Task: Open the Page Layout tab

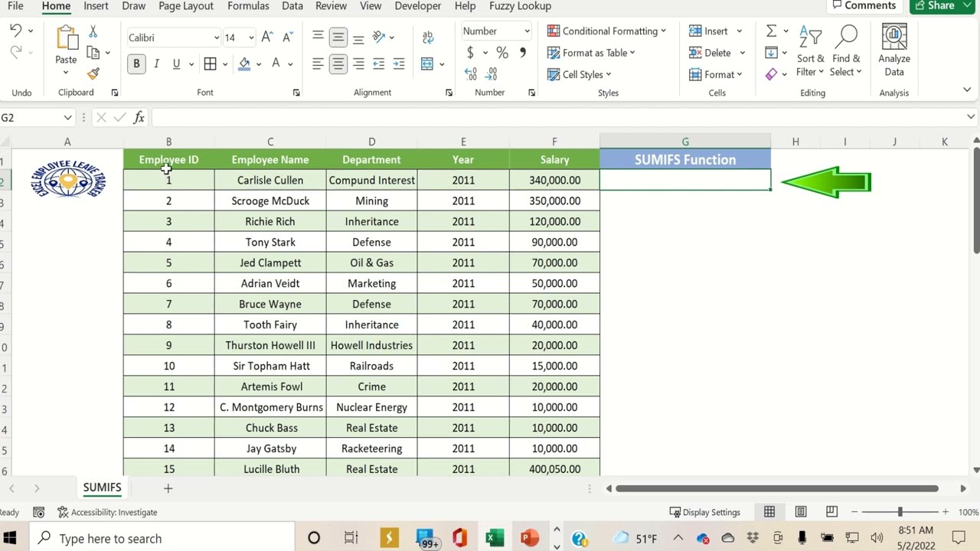Action: click(x=186, y=6)
